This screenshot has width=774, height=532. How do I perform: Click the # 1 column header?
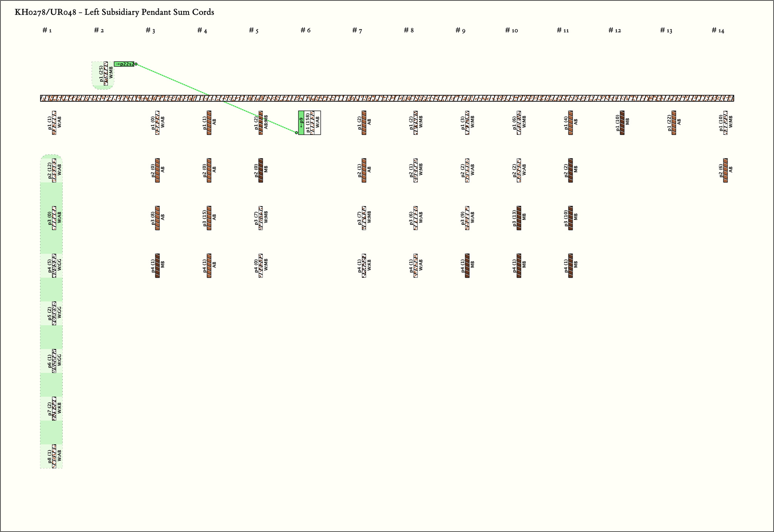[x=47, y=30]
